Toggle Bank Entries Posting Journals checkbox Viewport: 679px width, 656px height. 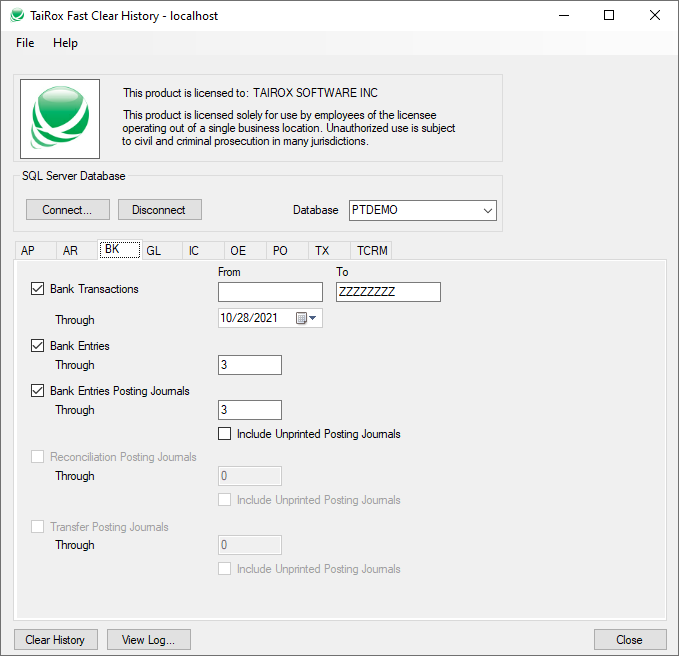37,391
